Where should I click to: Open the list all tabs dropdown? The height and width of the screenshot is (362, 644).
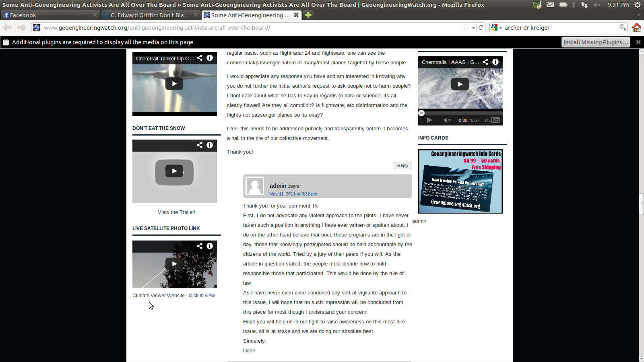pyautogui.click(x=638, y=15)
